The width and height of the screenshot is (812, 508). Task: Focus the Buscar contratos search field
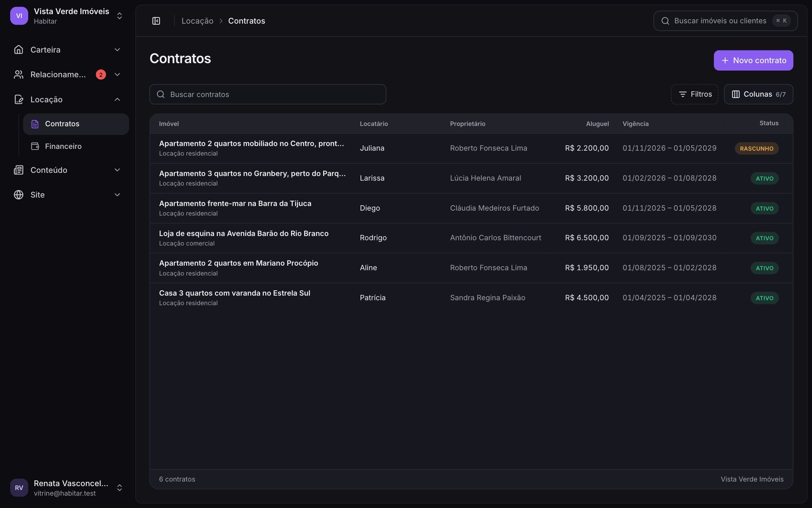pos(268,94)
